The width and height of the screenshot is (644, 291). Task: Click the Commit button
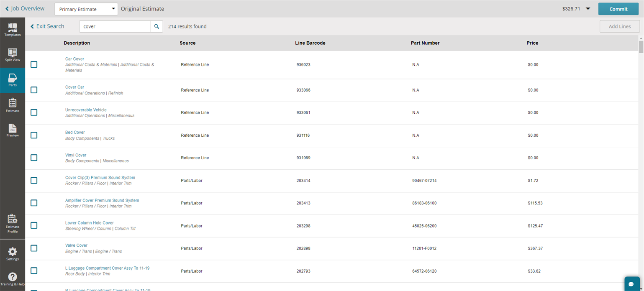[618, 9]
